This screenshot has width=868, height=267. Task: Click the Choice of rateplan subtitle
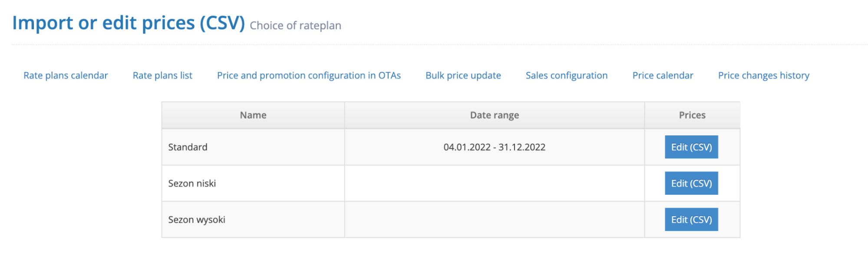[295, 26]
